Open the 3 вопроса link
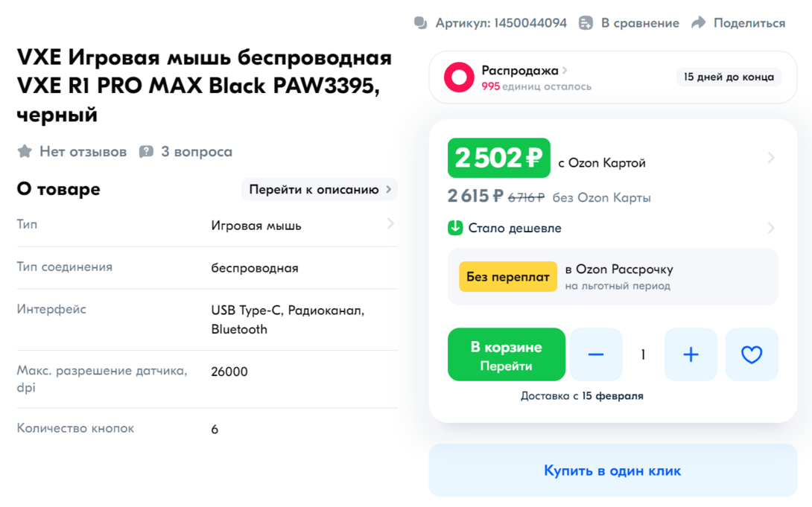812x507 pixels. [x=197, y=152]
